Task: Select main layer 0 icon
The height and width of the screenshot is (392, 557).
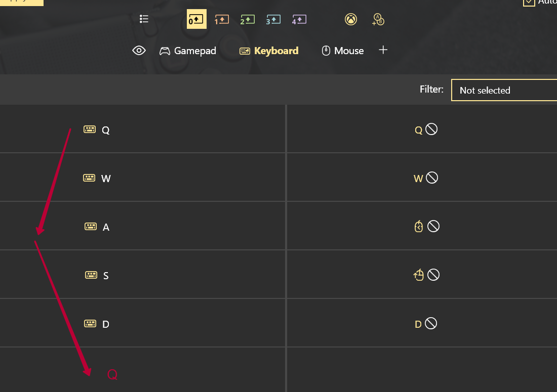Action: coord(196,19)
